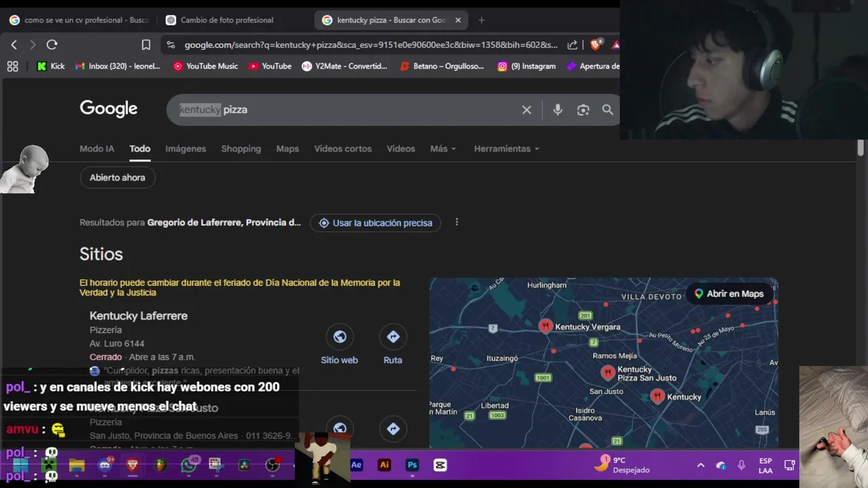
Task: Open OBS Studio from taskbar
Action: [x=272, y=465]
